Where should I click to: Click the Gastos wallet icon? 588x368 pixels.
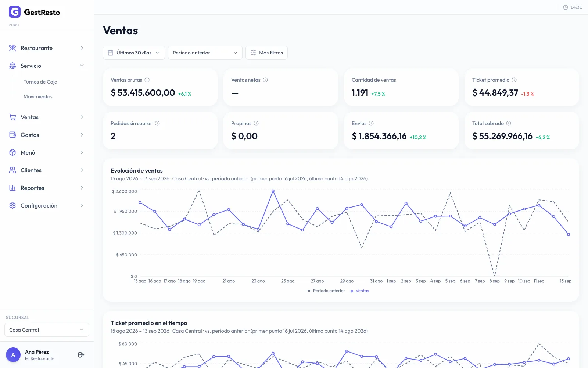coord(12,135)
